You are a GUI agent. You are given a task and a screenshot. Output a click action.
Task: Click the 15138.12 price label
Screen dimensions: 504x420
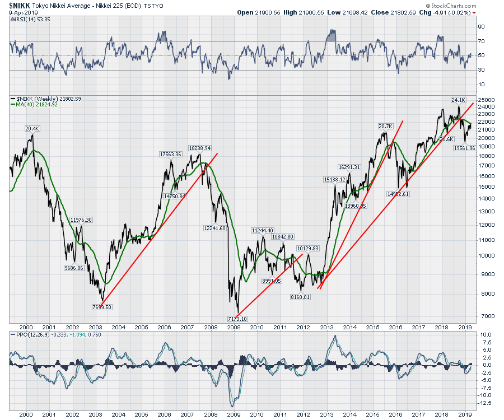pyautogui.click(x=335, y=180)
